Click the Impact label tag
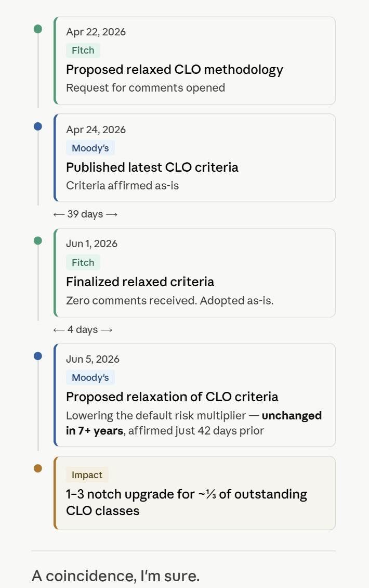The image size is (369, 588). 87,475
